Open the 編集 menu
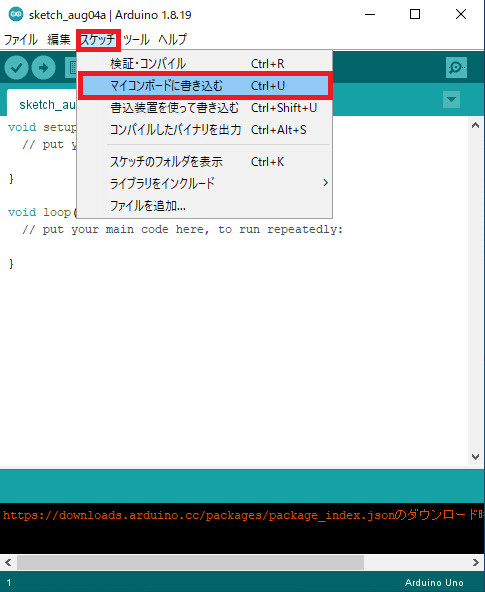Image resolution: width=485 pixels, height=592 pixels. click(x=59, y=39)
